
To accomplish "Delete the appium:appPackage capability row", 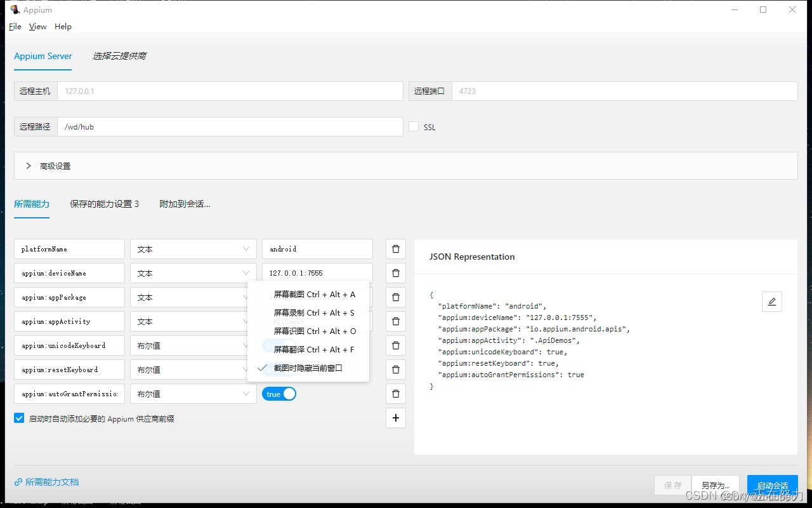I will [x=396, y=297].
